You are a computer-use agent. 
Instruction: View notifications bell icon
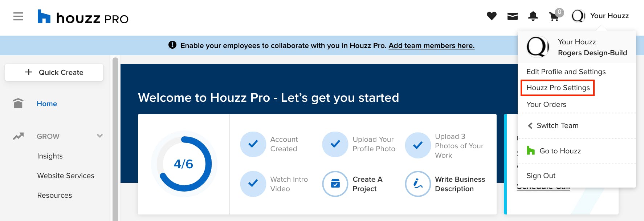coord(533,16)
